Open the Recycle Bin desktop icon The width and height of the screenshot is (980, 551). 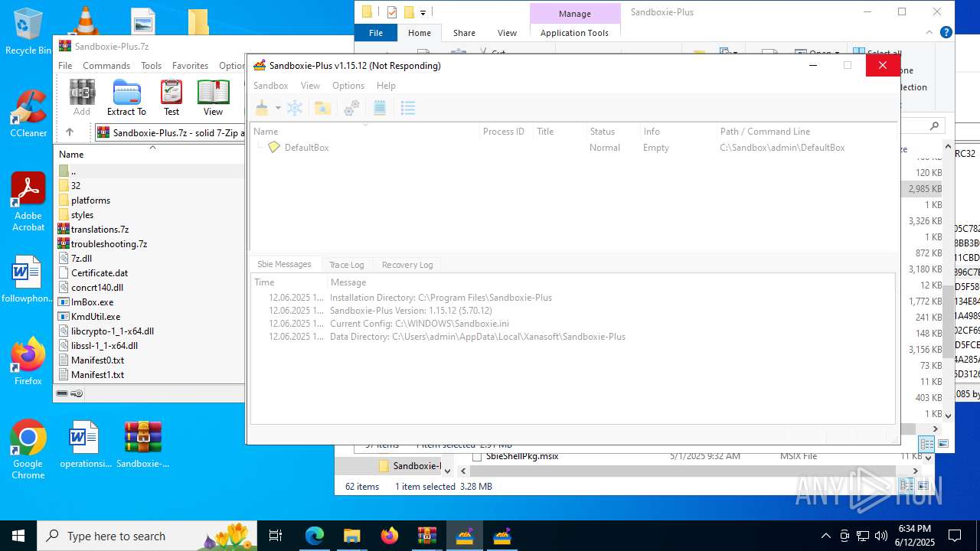click(28, 31)
